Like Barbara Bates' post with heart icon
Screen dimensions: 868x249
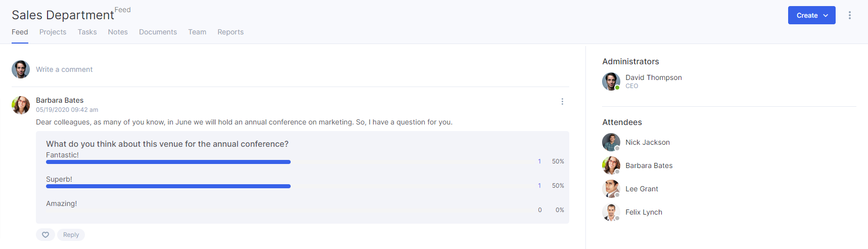coord(45,235)
